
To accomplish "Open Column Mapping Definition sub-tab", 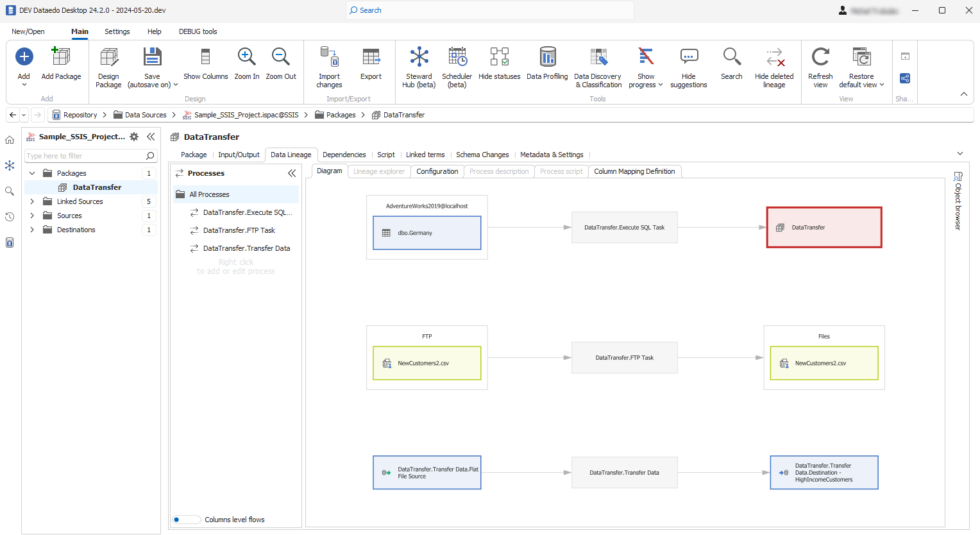I will click(x=634, y=171).
